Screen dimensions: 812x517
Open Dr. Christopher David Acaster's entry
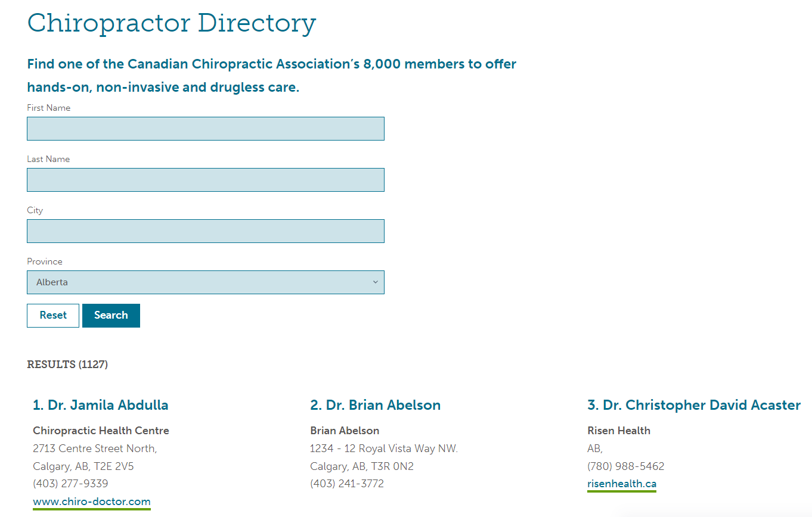[693, 404]
